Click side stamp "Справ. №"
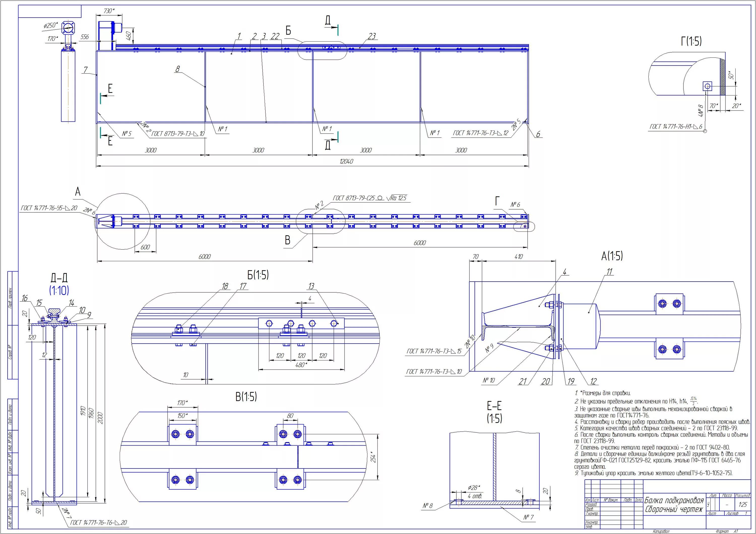The image size is (756, 534). point(10,352)
